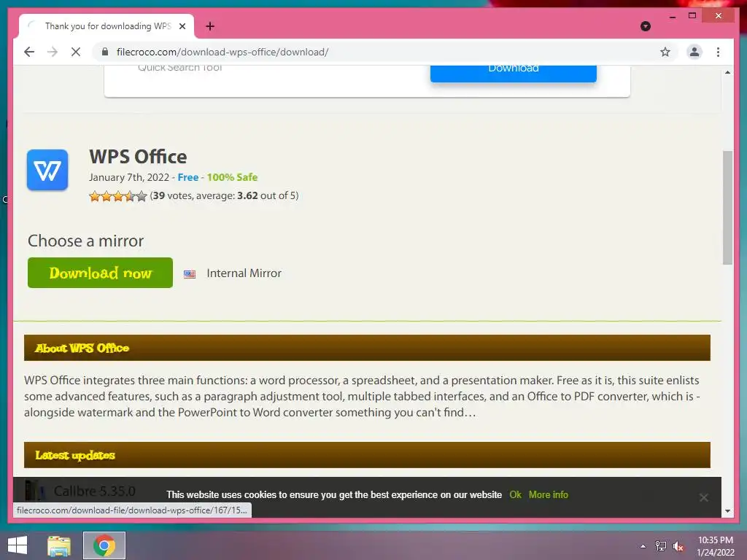Click the muted volume tray icon
This screenshot has width=747, height=560.
(678, 546)
